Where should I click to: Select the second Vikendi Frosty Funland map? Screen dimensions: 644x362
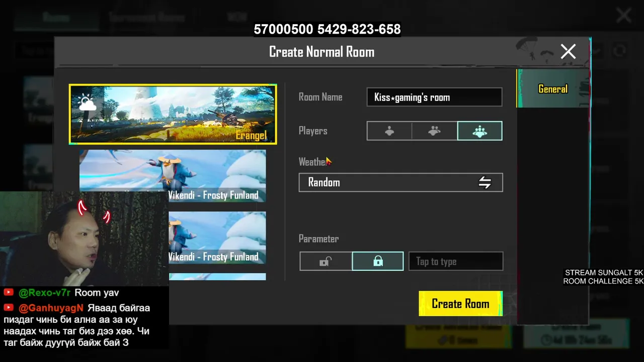pyautogui.click(x=217, y=238)
